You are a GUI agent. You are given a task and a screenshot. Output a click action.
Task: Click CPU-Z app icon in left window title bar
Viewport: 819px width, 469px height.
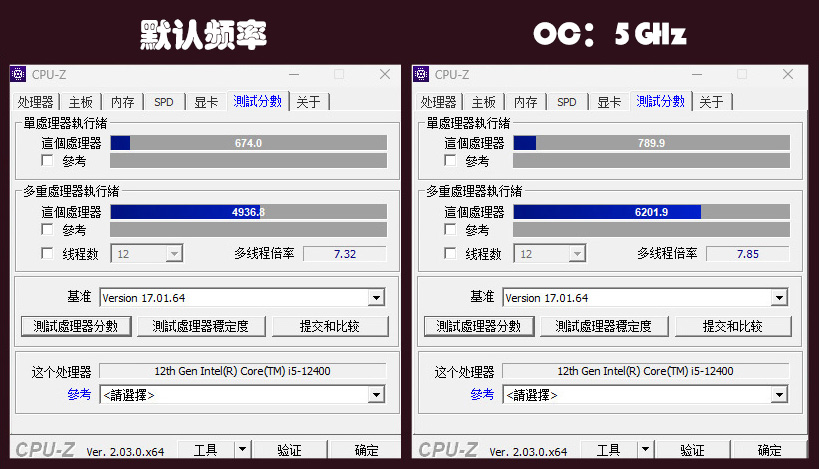coord(18,74)
